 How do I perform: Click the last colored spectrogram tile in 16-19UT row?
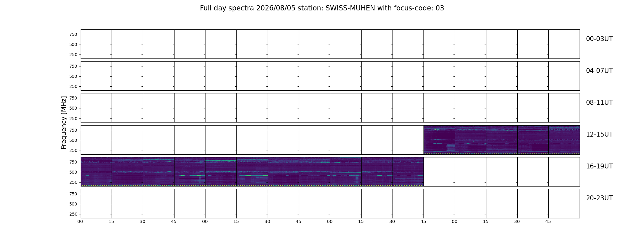pyautogui.click(x=408, y=171)
